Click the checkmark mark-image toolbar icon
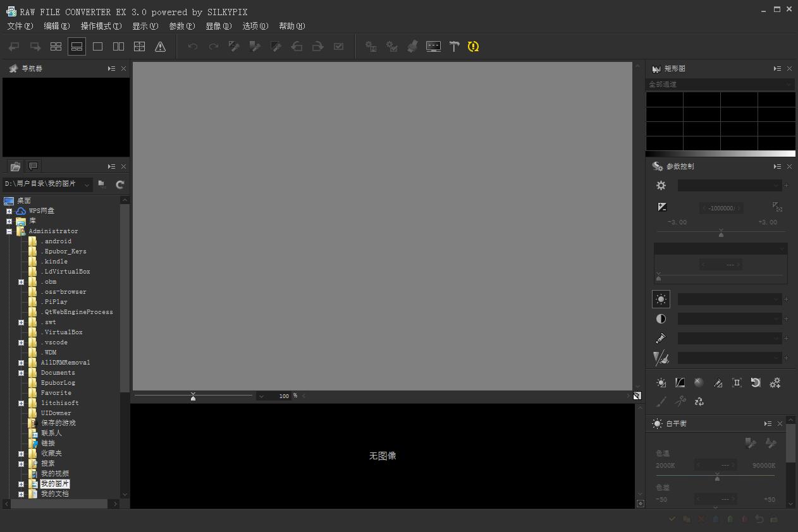This screenshot has width=798, height=532. coord(339,47)
